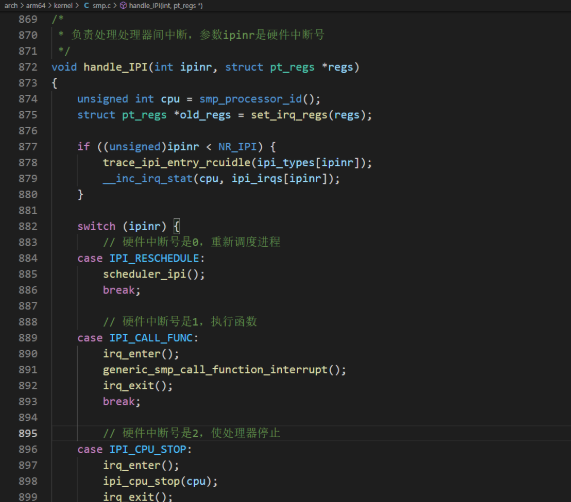Click scheduler_ipi call on line 885
Image resolution: width=571 pixels, height=502 pixels.
pos(144,274)
